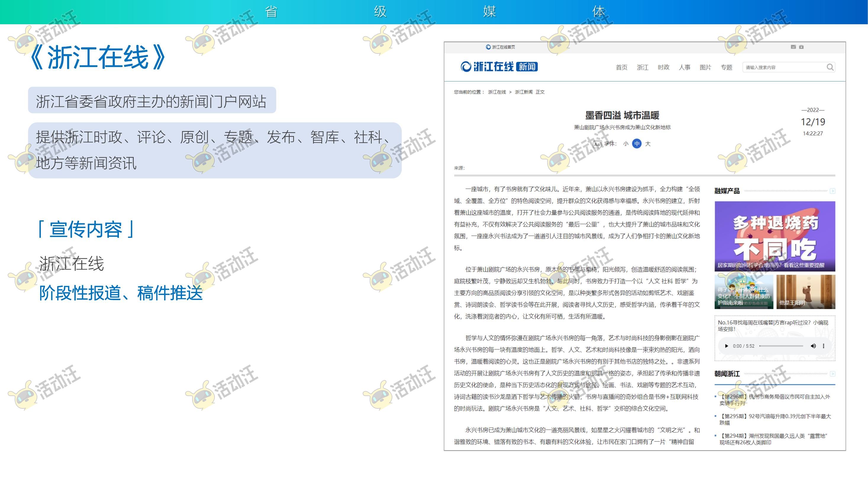Open the 时政 nav item
868x488 pixels.
(x=664, y=67)
